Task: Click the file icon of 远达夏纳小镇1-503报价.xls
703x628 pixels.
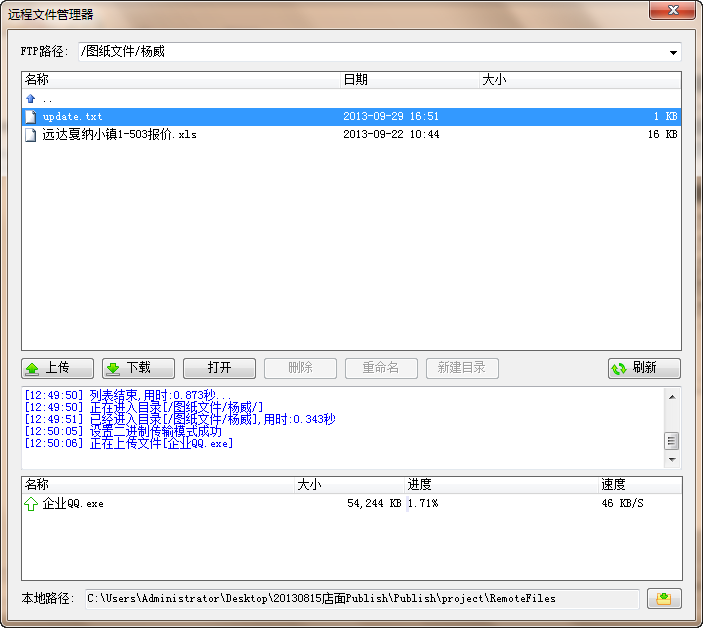Action: coord(30,134)
